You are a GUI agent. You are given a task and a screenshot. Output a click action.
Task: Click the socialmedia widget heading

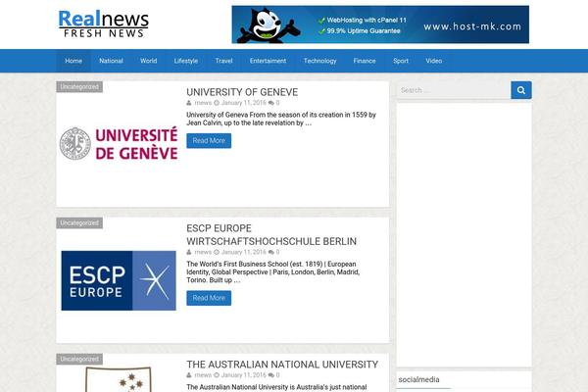[x=418, y=379]
